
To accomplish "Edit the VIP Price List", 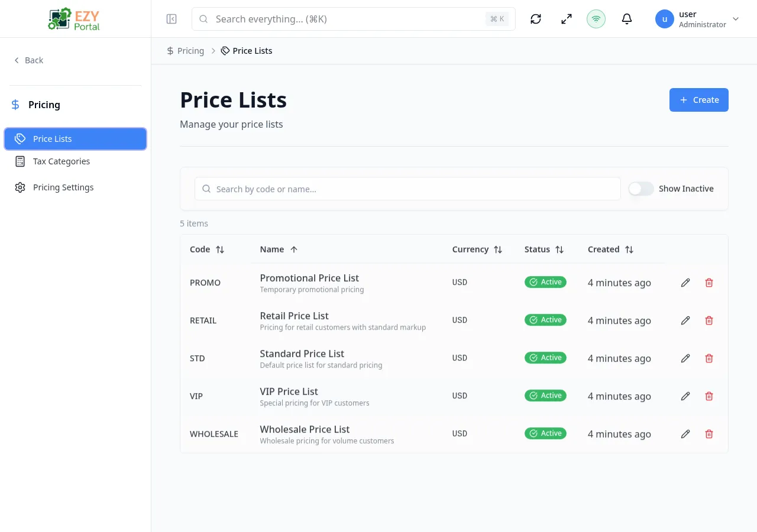I will point(685,396).
